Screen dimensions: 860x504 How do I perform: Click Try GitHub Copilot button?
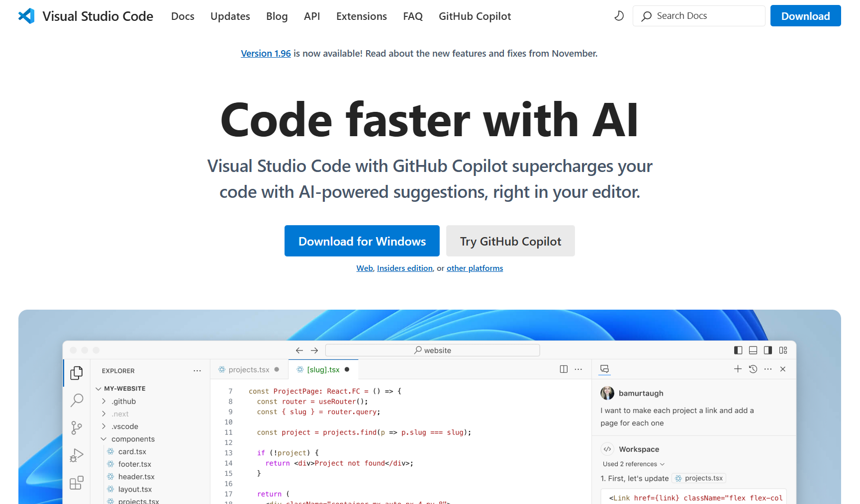pyautogui.click(x=510, y=241)
